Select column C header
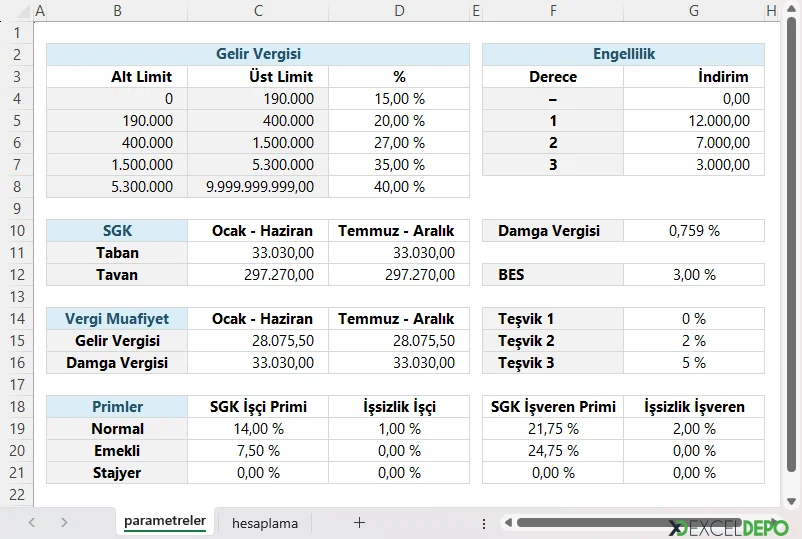Screen dimensions: 802x539 pyautogui.click(x=258, y=11)
